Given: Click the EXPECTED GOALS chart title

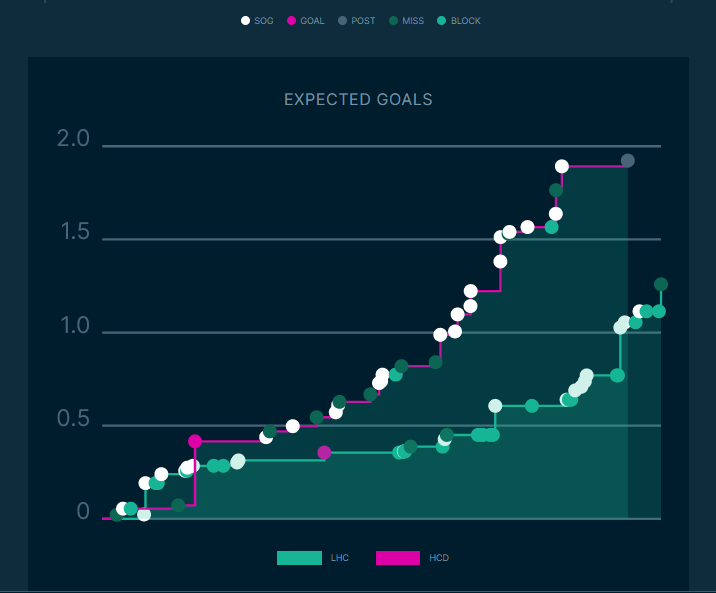Looking at the screenshot, I should 358,100.
